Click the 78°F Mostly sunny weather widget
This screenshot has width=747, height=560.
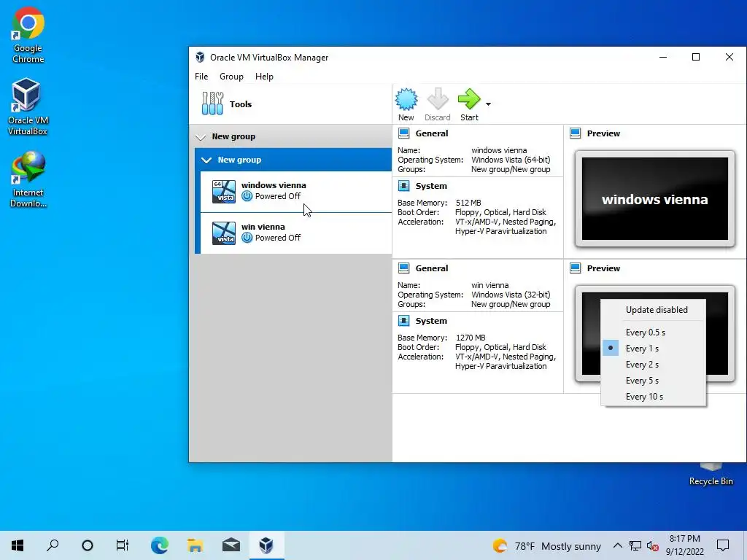(x=547, y=545)
